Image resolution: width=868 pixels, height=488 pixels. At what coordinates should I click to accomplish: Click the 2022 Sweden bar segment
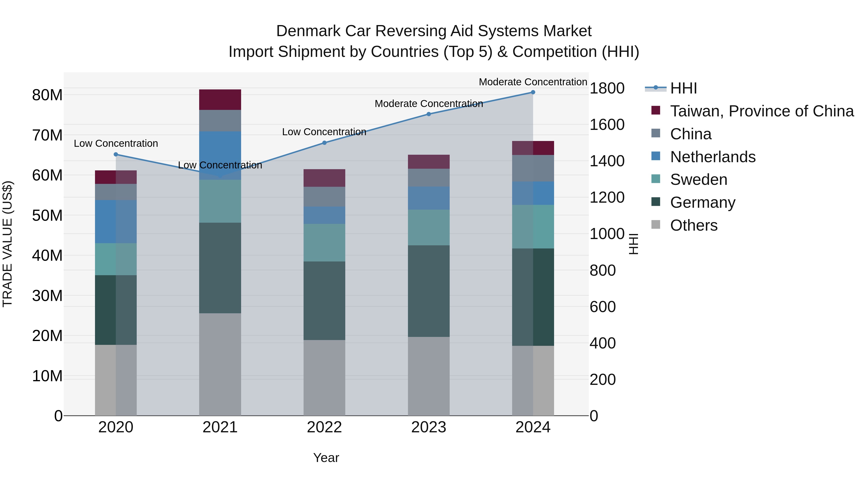coord(325,243)
